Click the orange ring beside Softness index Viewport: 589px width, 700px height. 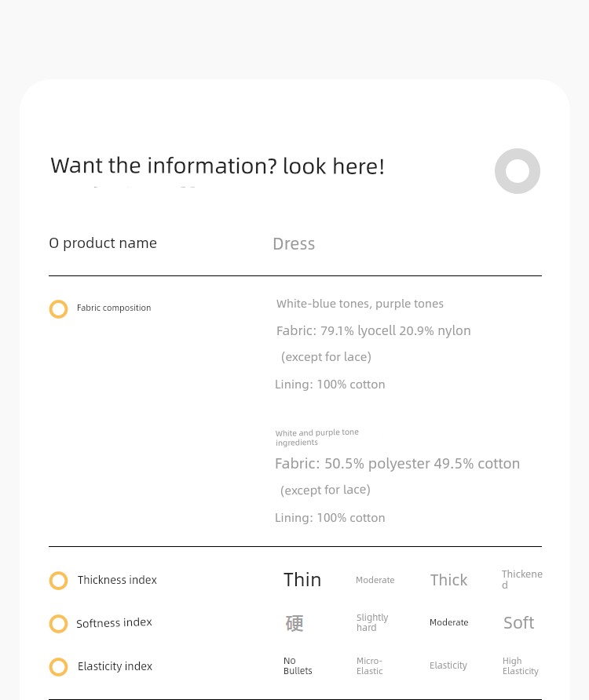pyautogui.click(x=58, y=624)
